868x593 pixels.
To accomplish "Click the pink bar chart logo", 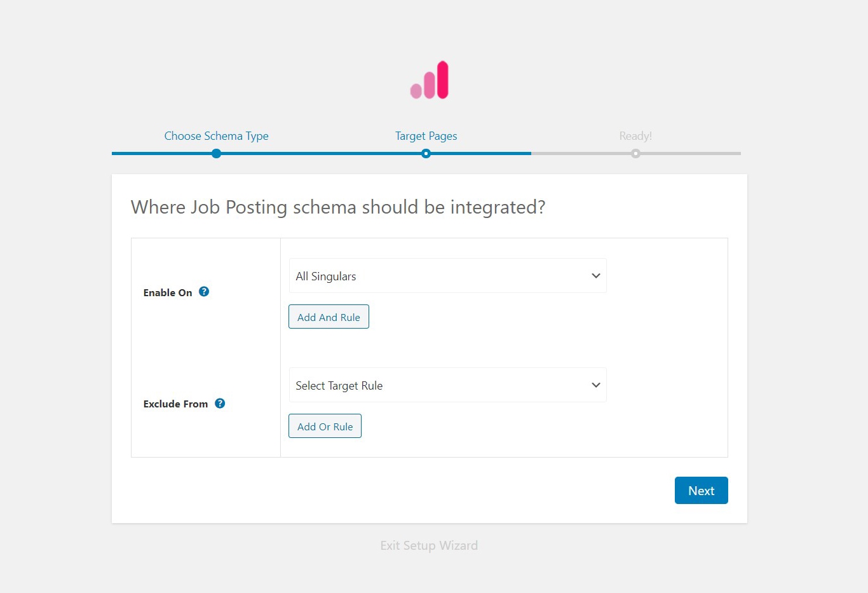I will 430,79.
